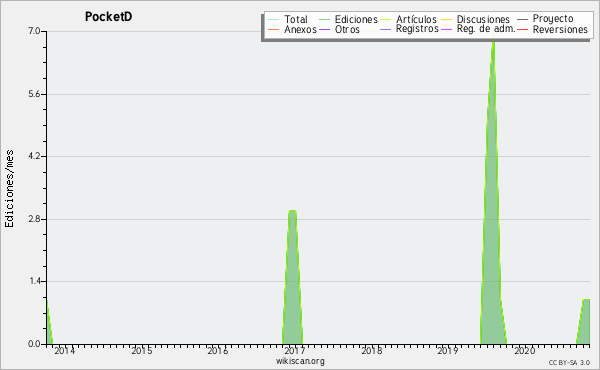Click the red Reversiones legend line

click(x=522, y=29)
